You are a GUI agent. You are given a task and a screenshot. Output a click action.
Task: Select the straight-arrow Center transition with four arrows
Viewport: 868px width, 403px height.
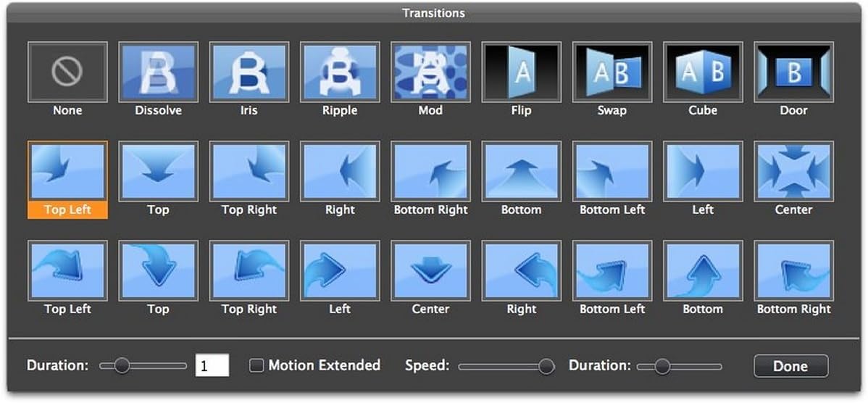(x=793, y=171)
